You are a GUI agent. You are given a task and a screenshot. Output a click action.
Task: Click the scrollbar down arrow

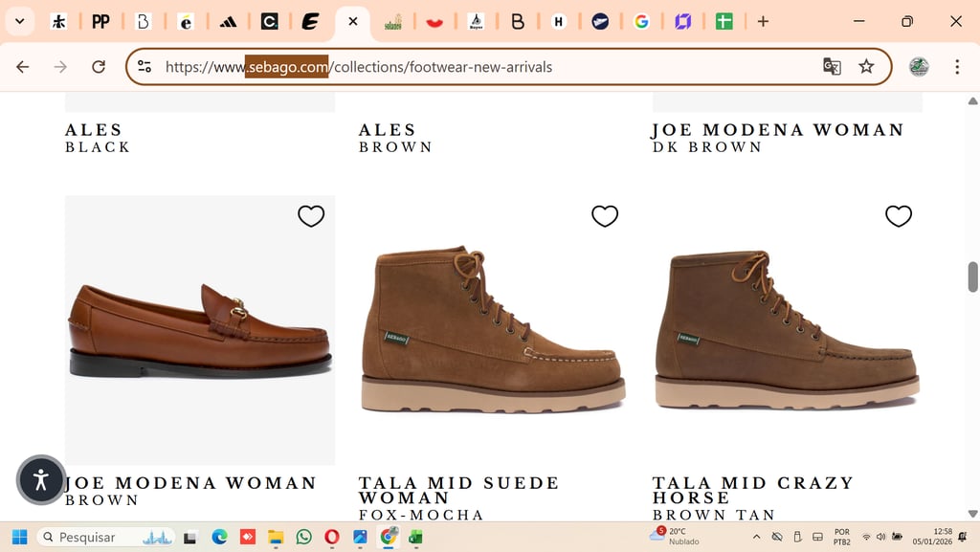pos(972,514)
